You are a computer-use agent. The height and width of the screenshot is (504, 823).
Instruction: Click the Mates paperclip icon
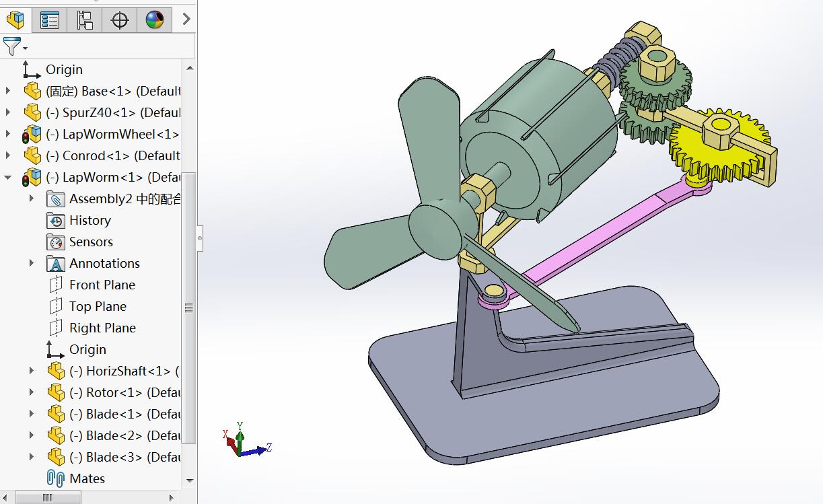55,478
